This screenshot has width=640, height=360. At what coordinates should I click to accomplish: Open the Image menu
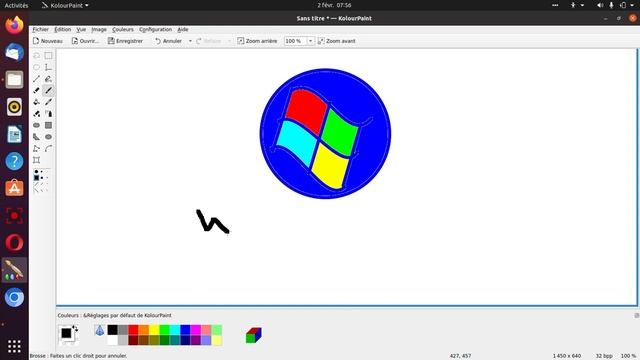click(x=99, y=29)
